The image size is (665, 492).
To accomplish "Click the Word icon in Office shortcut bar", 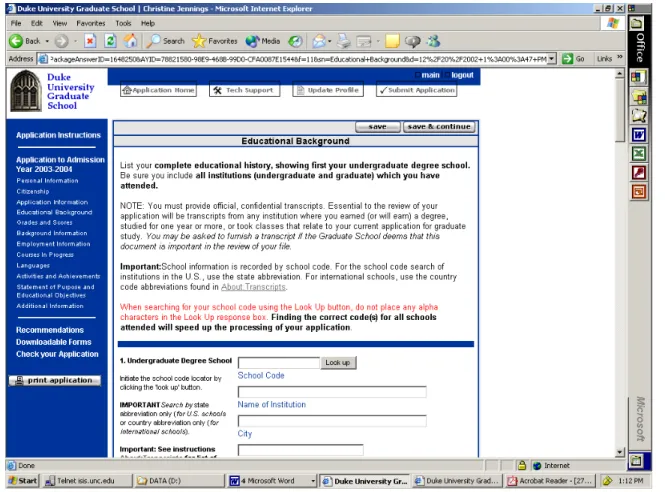I will click(639, 135).
